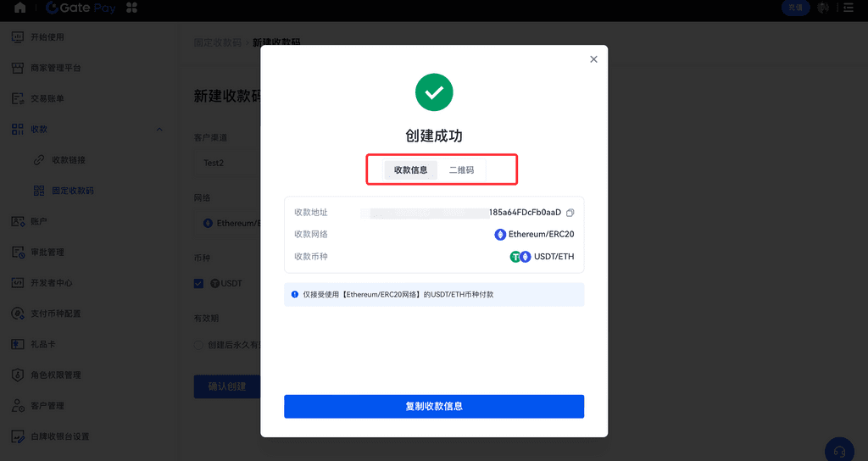Open the customer support headset icon
The image size is (868, 461).
click(x=839, y=451)
